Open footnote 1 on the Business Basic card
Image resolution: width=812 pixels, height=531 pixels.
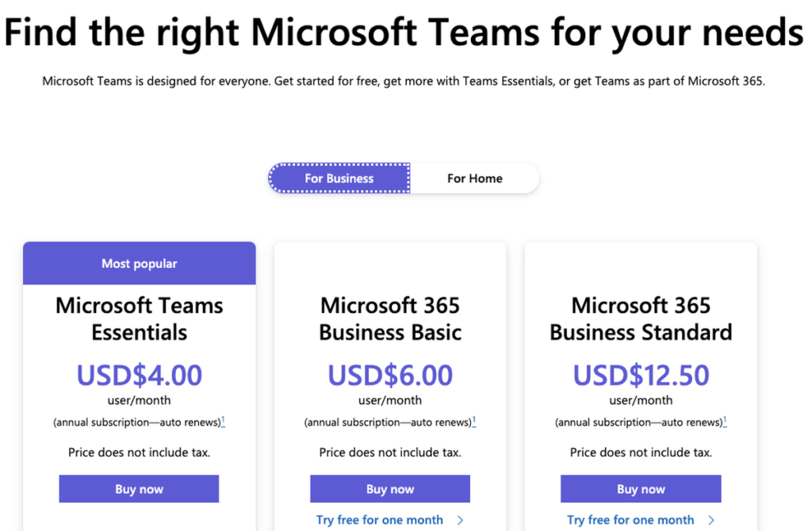click(x=473, y=418)
